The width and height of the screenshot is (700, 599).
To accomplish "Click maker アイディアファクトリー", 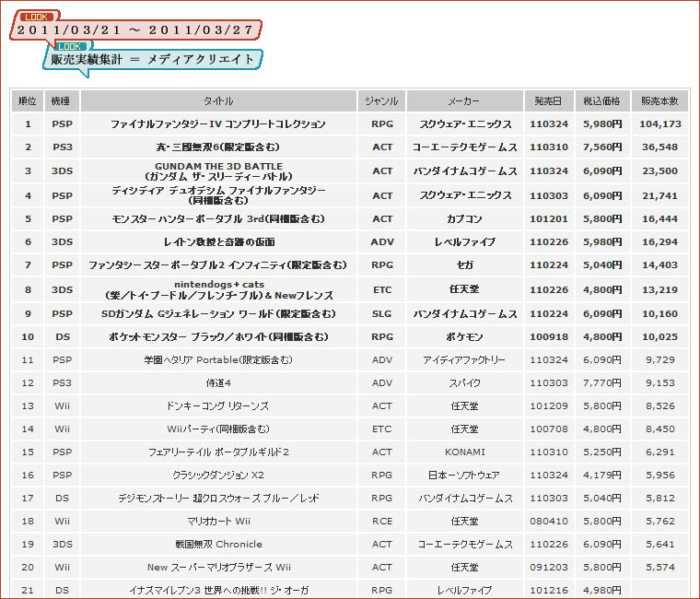I will tap(465, 360).
